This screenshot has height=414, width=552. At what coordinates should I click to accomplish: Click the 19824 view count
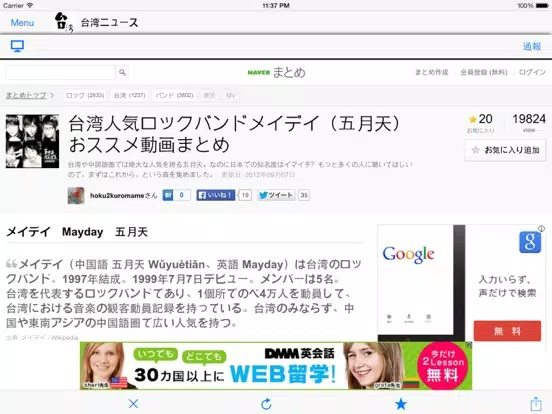point(529,119)
